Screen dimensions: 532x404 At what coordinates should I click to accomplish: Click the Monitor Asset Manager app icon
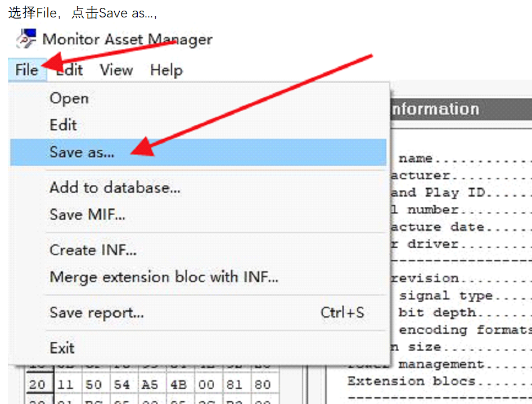26,39
